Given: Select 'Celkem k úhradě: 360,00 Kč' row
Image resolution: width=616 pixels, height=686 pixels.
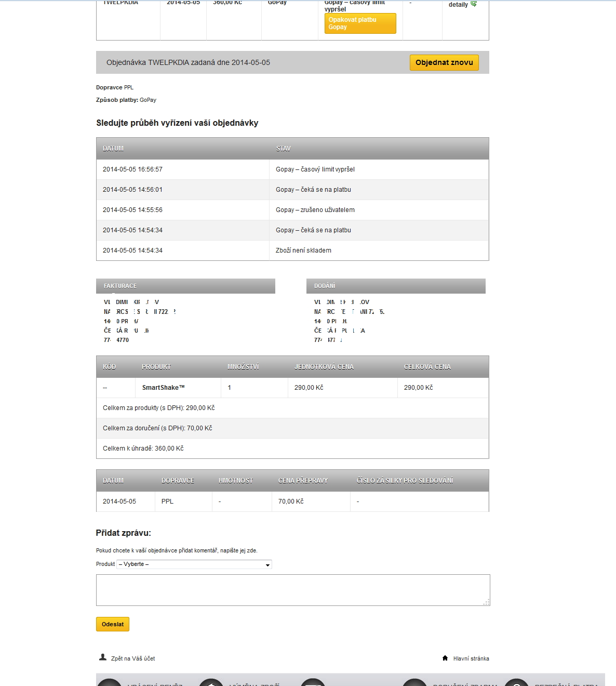Looking at the screenshot, I should 292,448.
